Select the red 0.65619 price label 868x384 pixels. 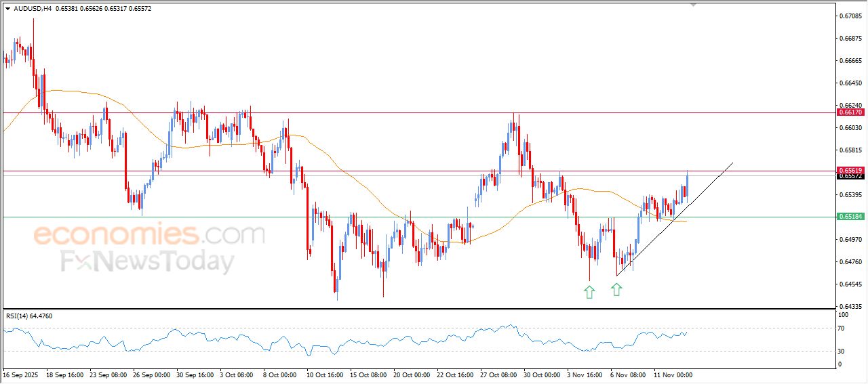pos(850,170)
